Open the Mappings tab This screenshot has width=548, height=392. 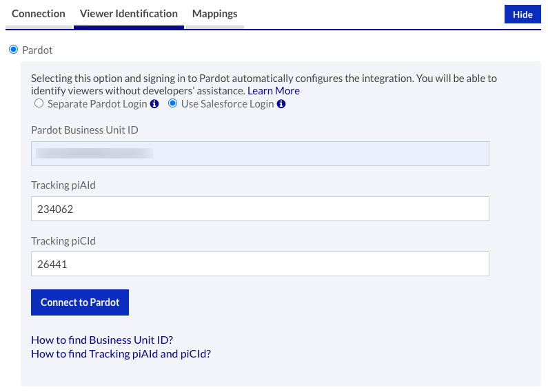click(214, 14)
